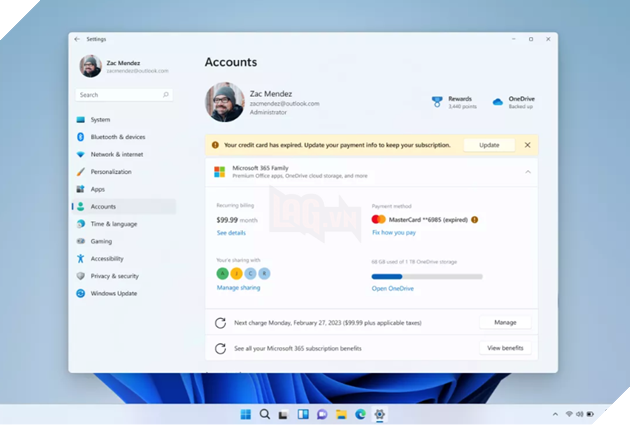Screen dimensions: 630x427
Task: Click the small sidebar profile picture
Action: [x=90, y=66]
